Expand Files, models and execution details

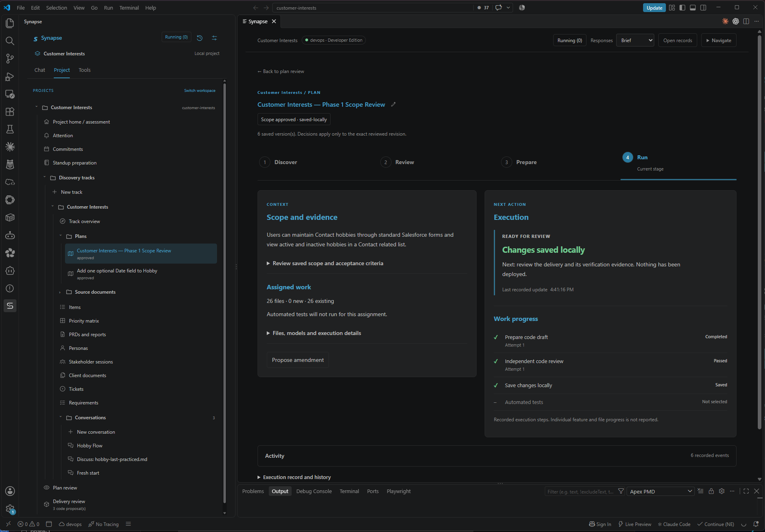pos(314,333)
